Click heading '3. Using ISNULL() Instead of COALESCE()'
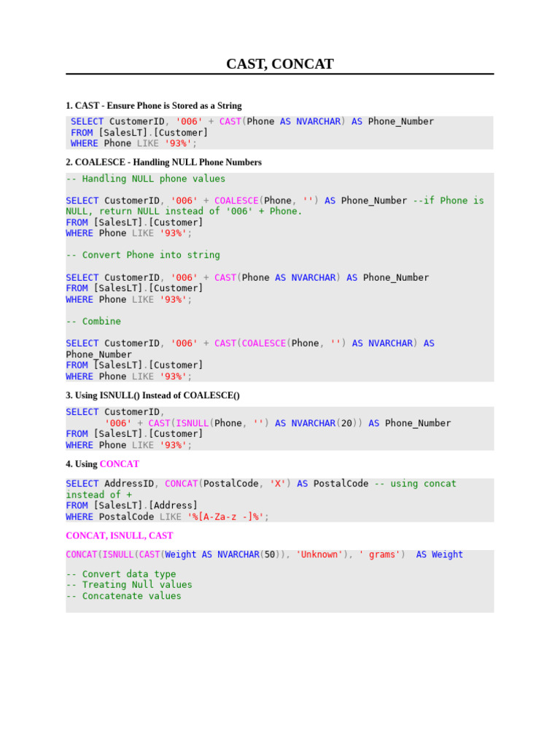The width and height of the screenshot is (560, 747). tap(152, 395)
